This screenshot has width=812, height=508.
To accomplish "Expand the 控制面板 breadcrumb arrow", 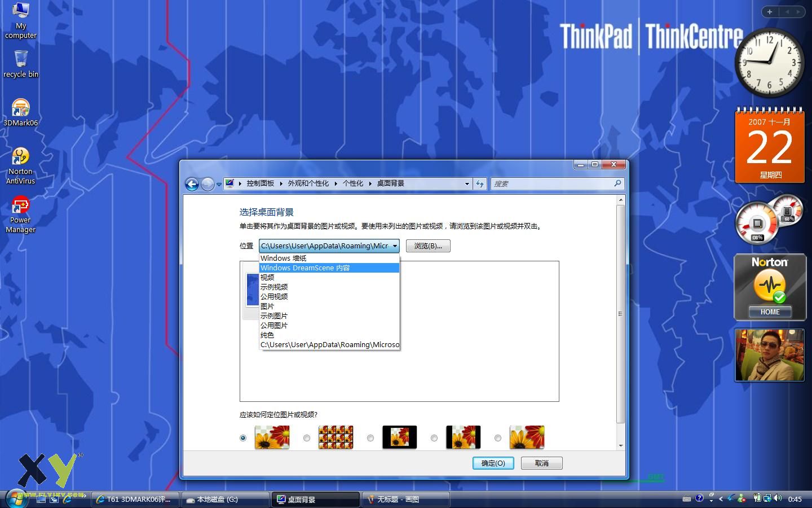I will pyautogui.click(x=281, y=183).
